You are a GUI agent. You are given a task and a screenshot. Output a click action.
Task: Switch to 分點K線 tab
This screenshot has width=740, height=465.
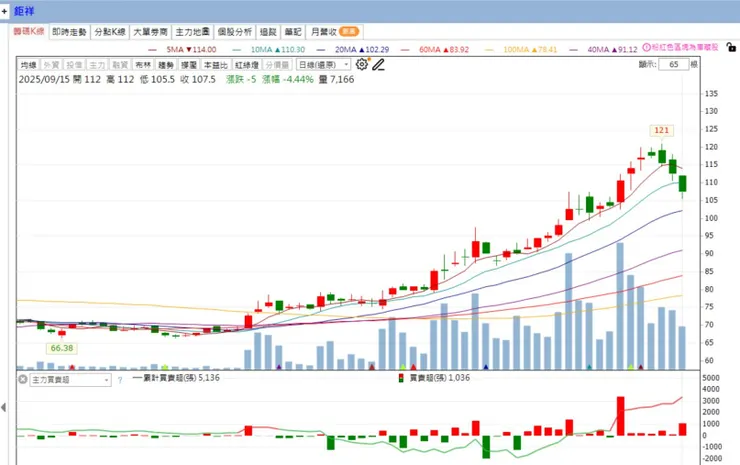pyautogui.click(x=110, y=32)
